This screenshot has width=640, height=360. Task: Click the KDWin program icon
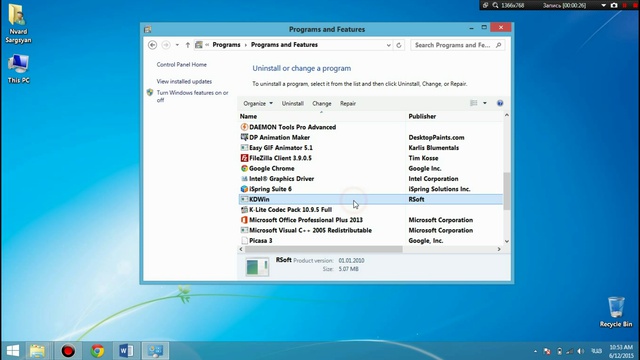click(244, 199)
